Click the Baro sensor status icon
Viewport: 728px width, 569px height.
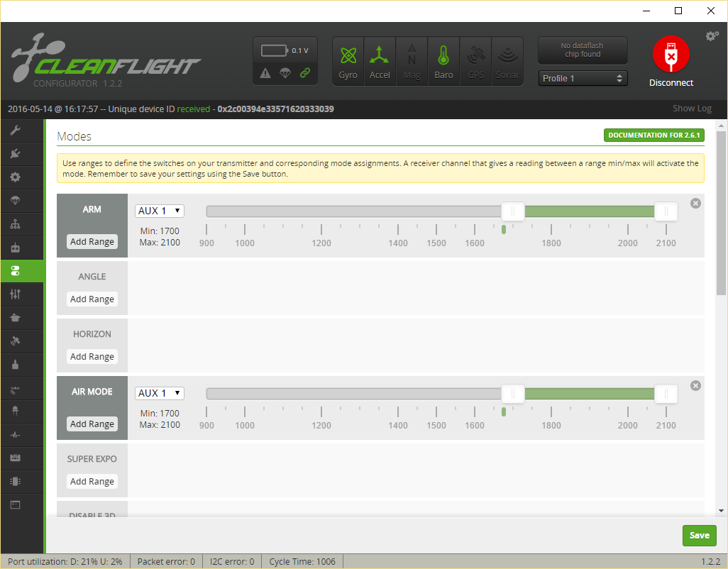pyautogui.click(x=443, y=62)
